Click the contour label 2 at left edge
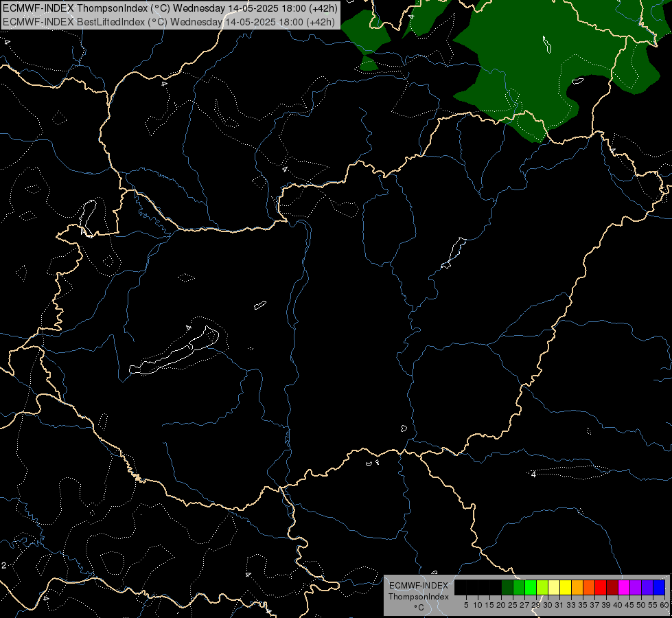 pyautogui.click(x=4, y=566)
